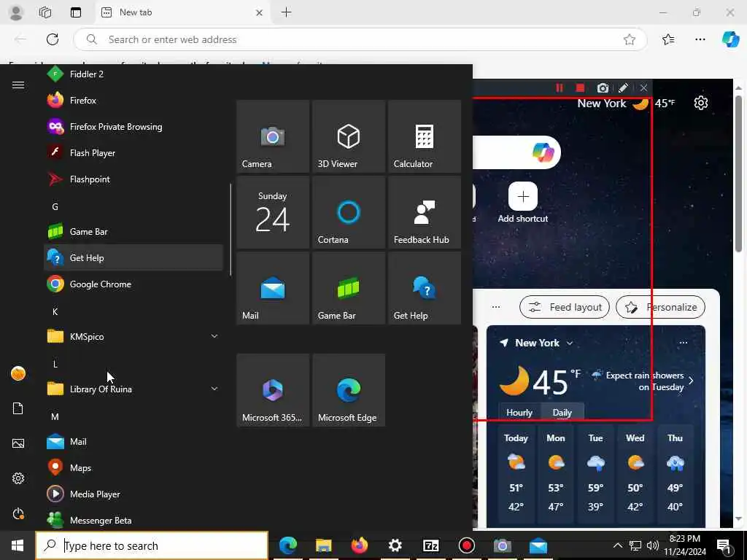The height and width of the screenshot is (560, 747).
Task: Expand the Start menu hamburger navigation
Action: pos(18,85)
